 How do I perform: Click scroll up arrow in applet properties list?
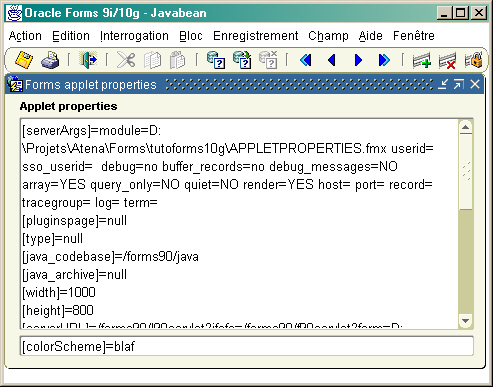coord(466,127)
